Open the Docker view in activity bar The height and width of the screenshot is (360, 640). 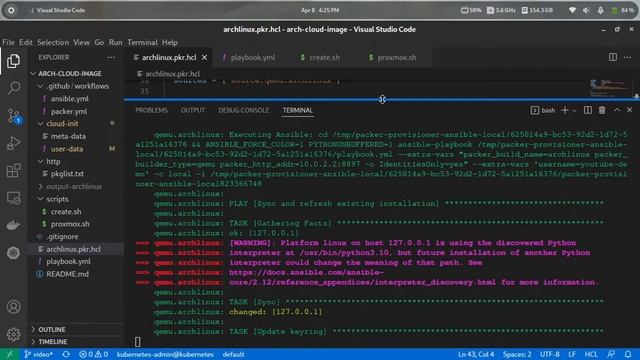tap(13, 225)
